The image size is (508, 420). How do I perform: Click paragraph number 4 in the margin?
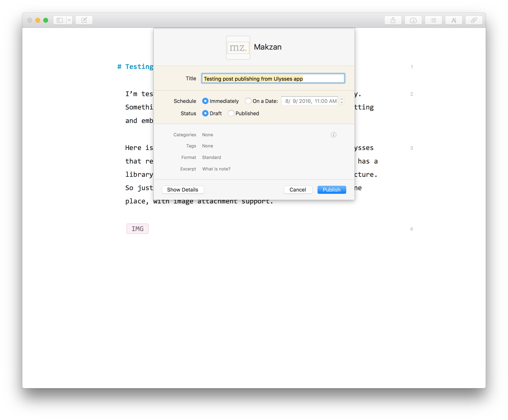click(x=411, y=229)
